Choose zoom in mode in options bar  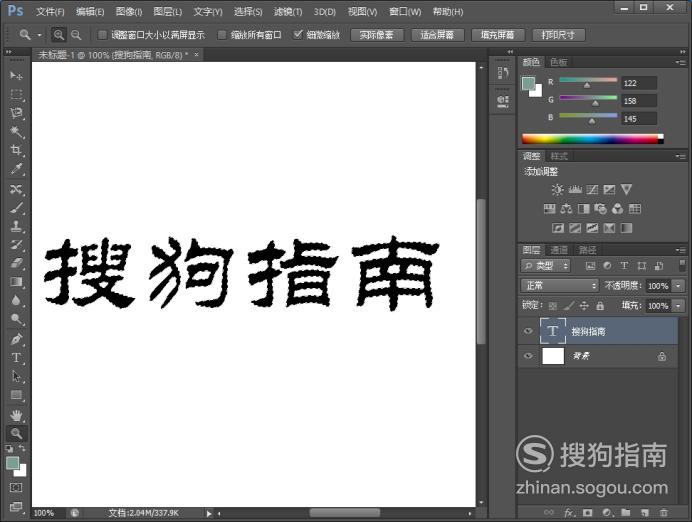(x=58, y=34)
